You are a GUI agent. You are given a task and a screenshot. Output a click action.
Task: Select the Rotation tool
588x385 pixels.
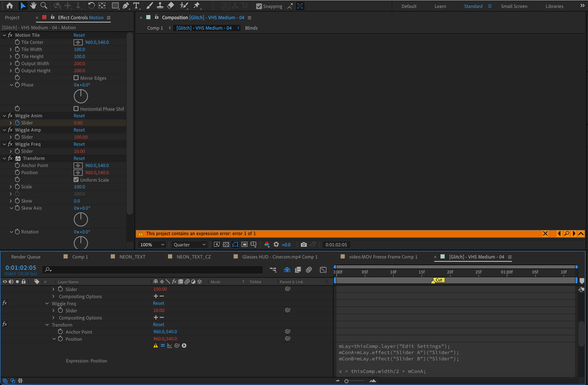pyautogui.click(x=91, y=5)
